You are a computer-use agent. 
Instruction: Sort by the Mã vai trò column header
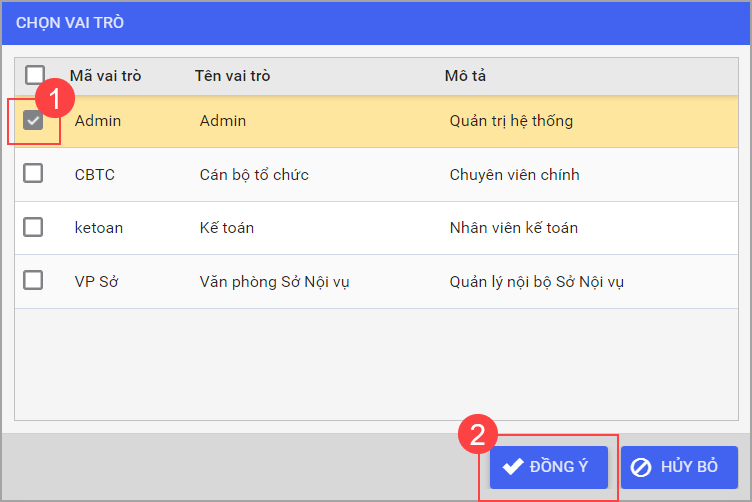click(x=107, y=76)
